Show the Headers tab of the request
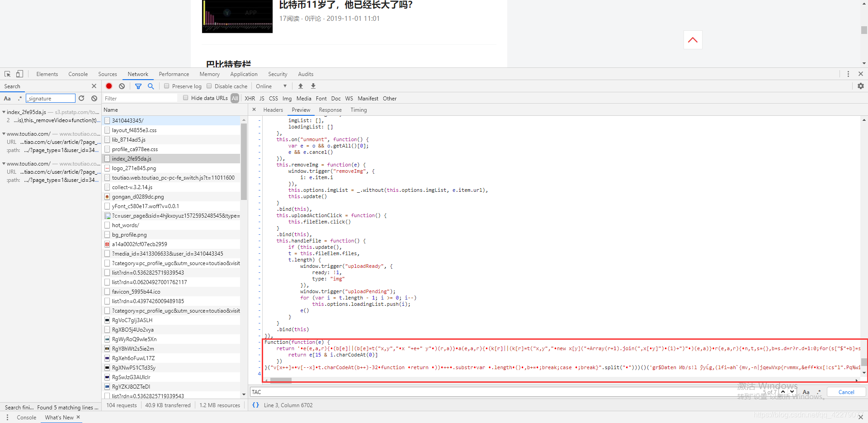The image size is (868, 423). click(x=273, y=109)
